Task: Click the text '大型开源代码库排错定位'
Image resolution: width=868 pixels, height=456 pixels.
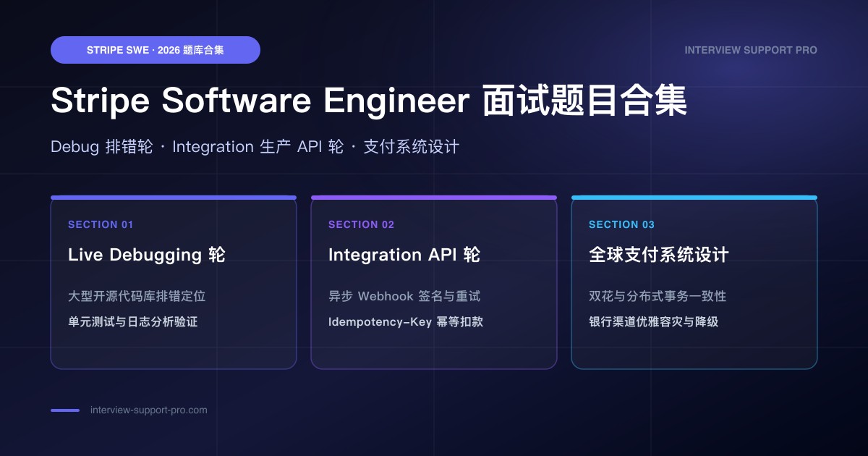Action: tap(137, 296)
